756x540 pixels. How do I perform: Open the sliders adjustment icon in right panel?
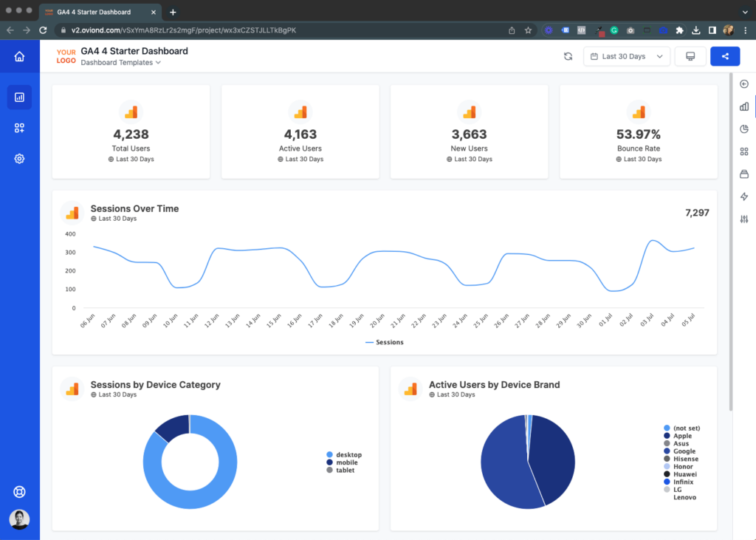pos(744,219)
